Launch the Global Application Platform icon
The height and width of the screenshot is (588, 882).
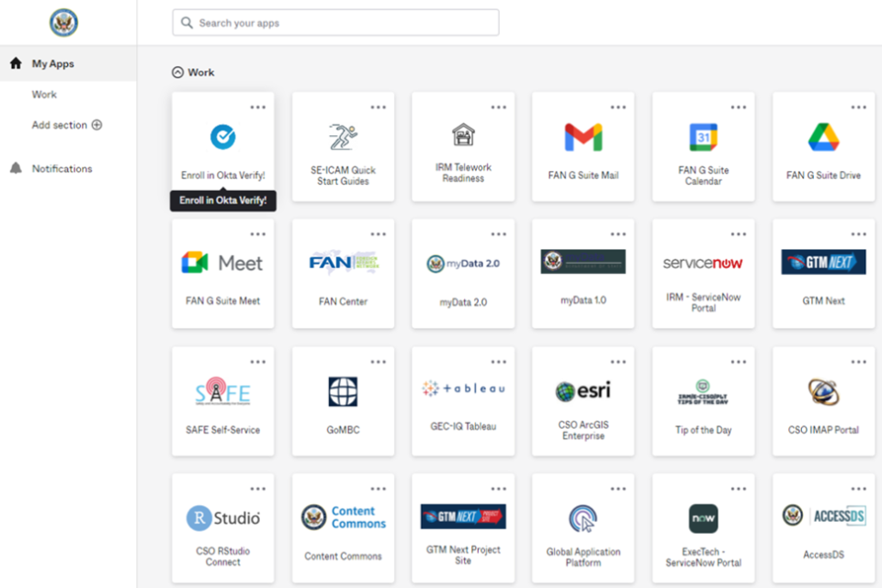[x=583, y=518]
